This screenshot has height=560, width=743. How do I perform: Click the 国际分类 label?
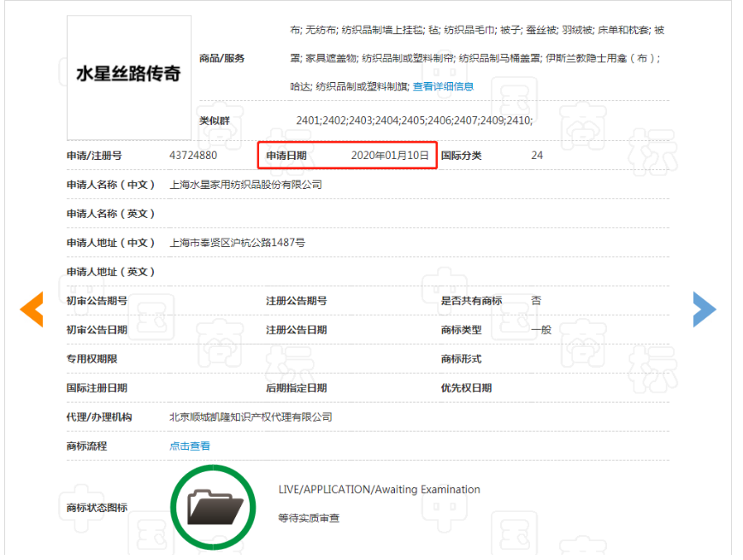point(461,156)
